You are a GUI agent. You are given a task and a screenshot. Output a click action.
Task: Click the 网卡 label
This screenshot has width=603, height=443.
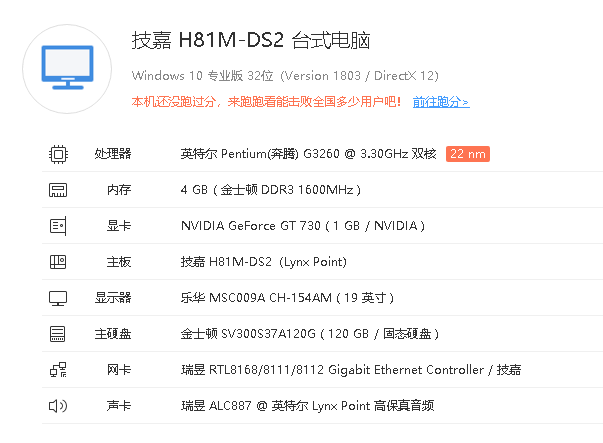pyautogui.click(x=119, y=370)
